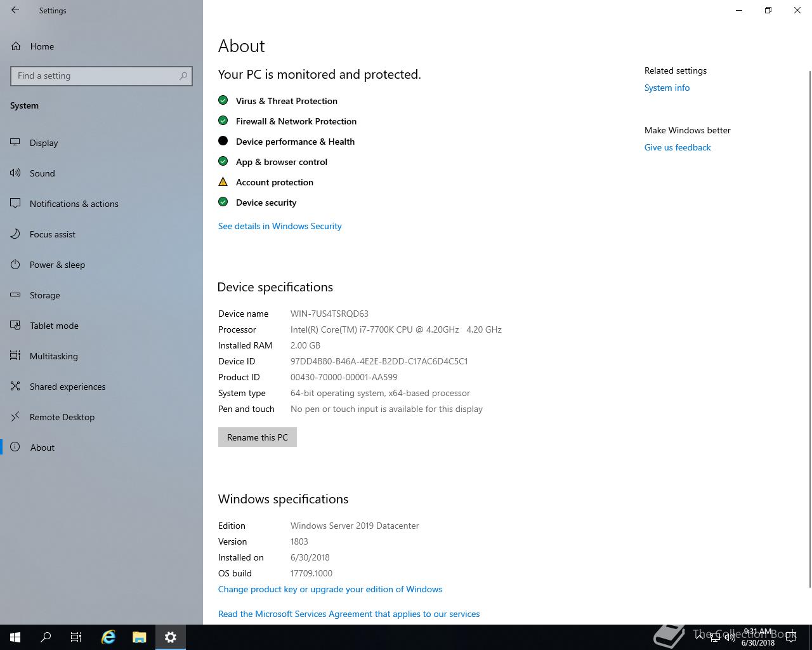Click the volume speaker tray icon
812x650 pixels.
[x=730, y=637]
